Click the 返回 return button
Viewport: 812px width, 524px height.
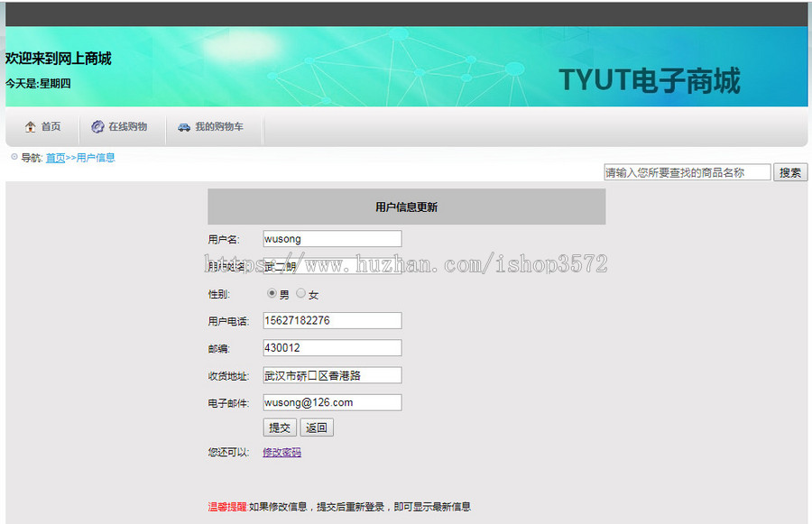[x=317, y=427]
